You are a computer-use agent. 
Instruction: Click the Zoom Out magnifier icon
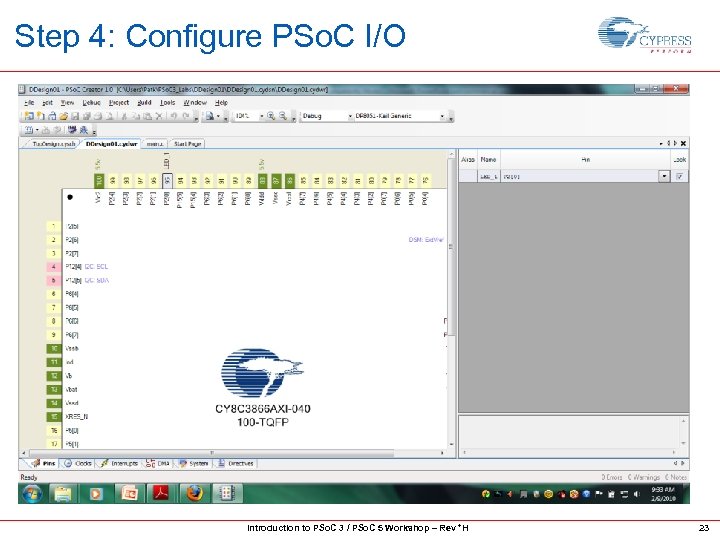click(x=283, y=116)
